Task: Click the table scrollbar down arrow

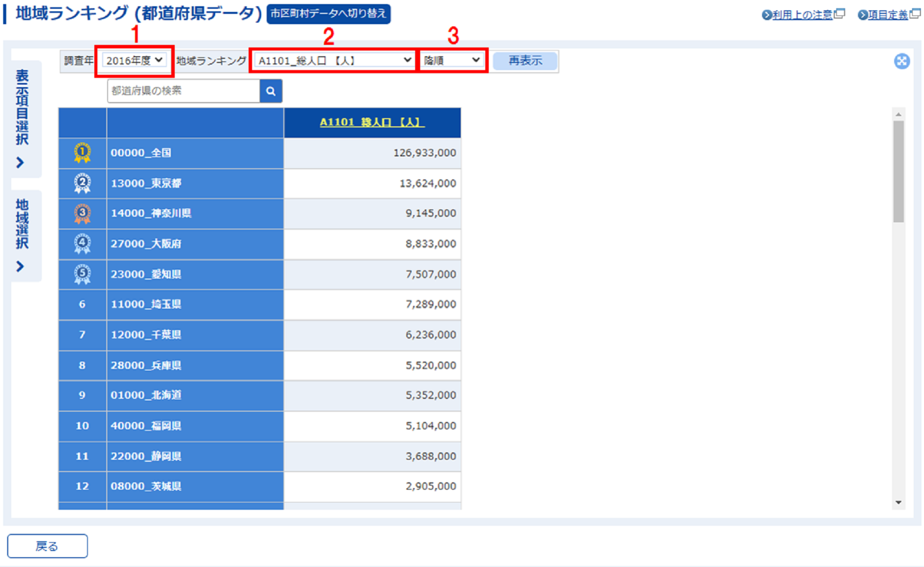Action: 899,503
